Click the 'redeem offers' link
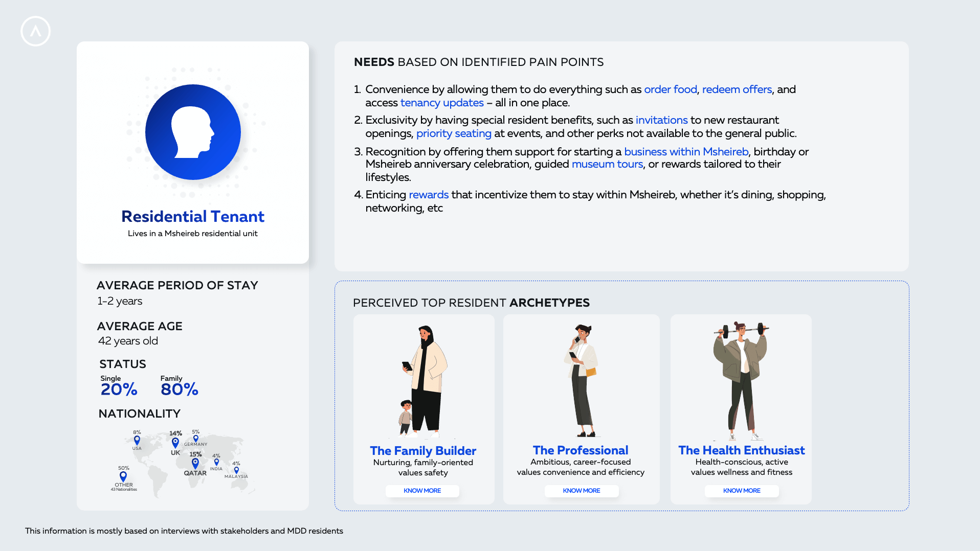980x551 pixels. 737,89
